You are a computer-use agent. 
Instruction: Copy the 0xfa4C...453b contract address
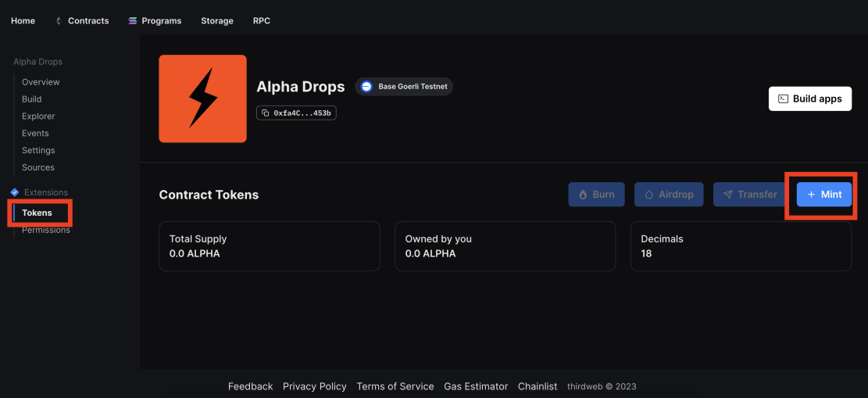click(x=296, y=113)
